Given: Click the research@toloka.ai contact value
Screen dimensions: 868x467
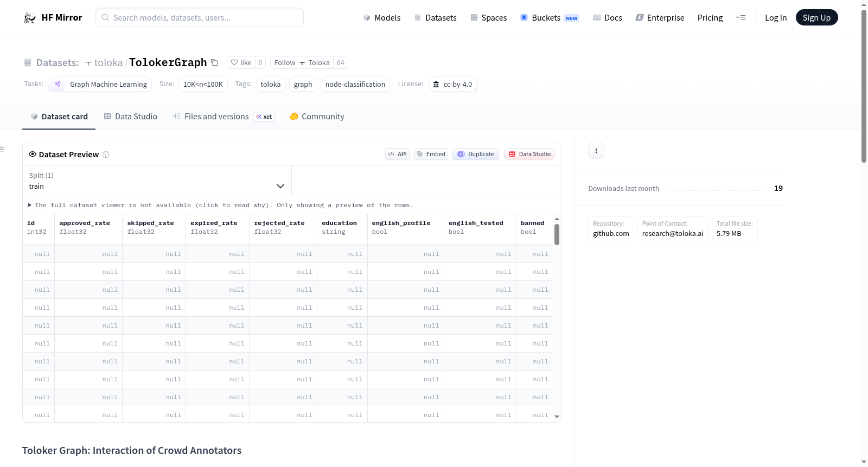Looking at the screenshot, I should [673, 234].
